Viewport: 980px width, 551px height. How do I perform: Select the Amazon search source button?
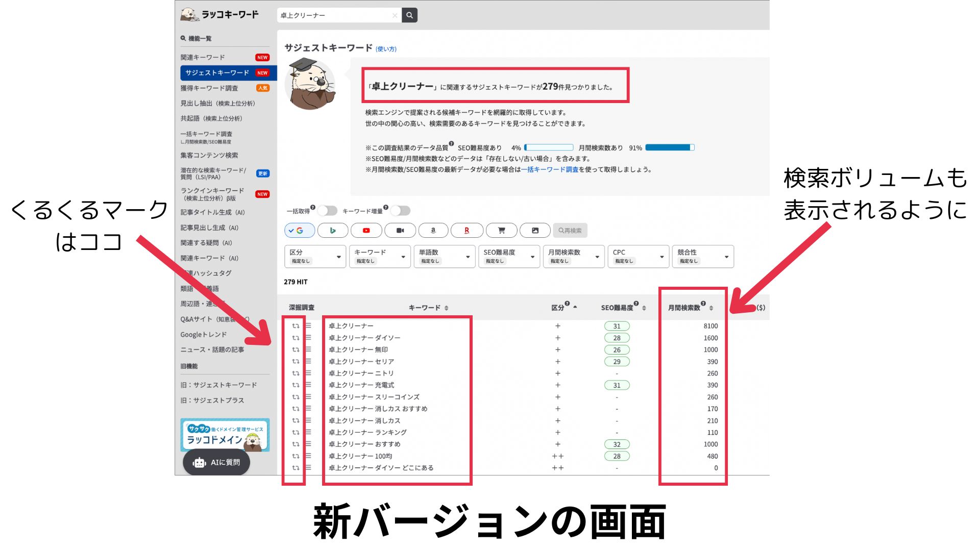pos(433,231)
